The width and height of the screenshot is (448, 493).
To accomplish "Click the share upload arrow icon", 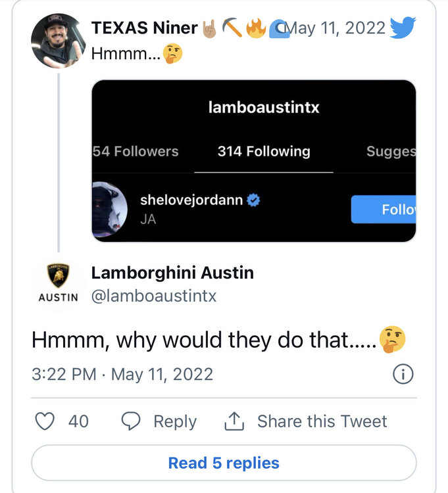I will 234,421.
